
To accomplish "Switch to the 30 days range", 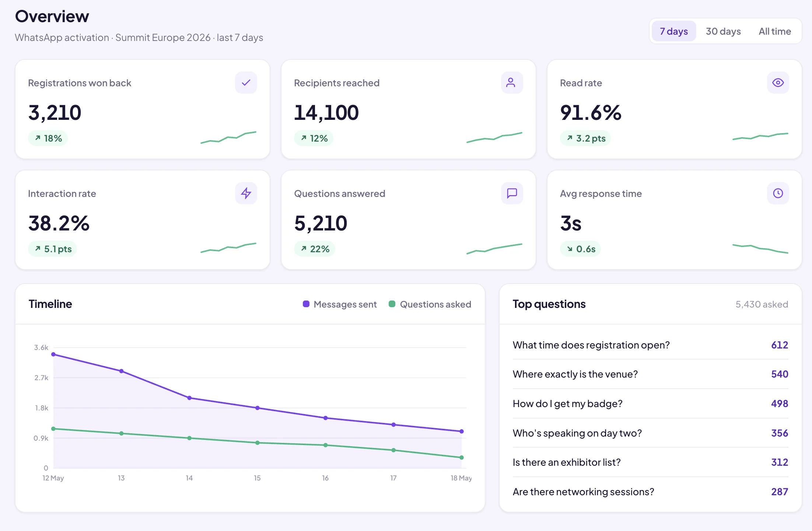I will (x=723, y=31).
